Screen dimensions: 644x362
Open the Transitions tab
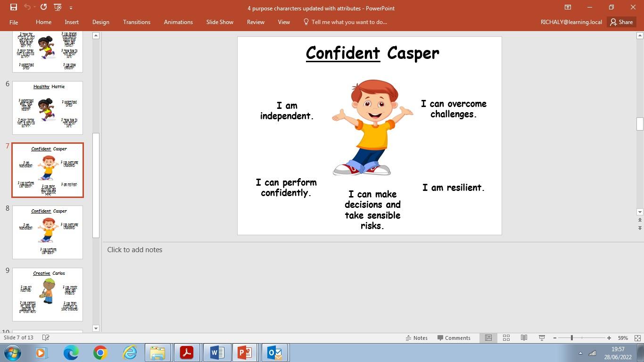137,22
